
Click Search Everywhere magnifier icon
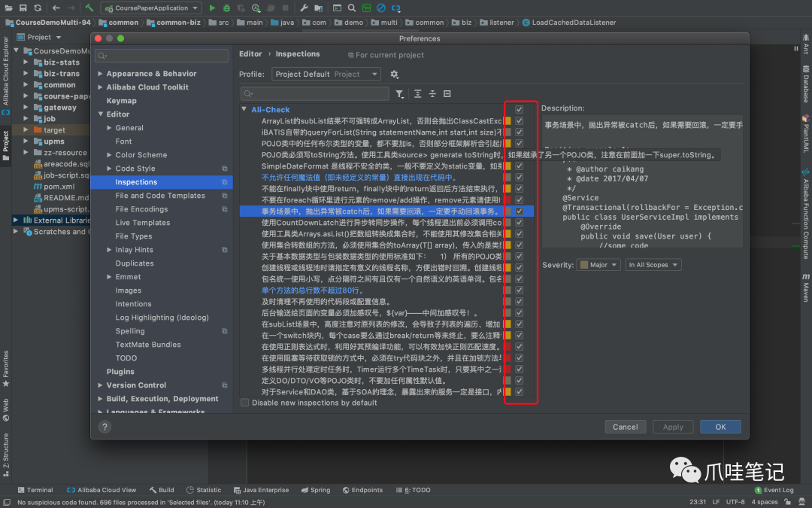pos(352,8)
